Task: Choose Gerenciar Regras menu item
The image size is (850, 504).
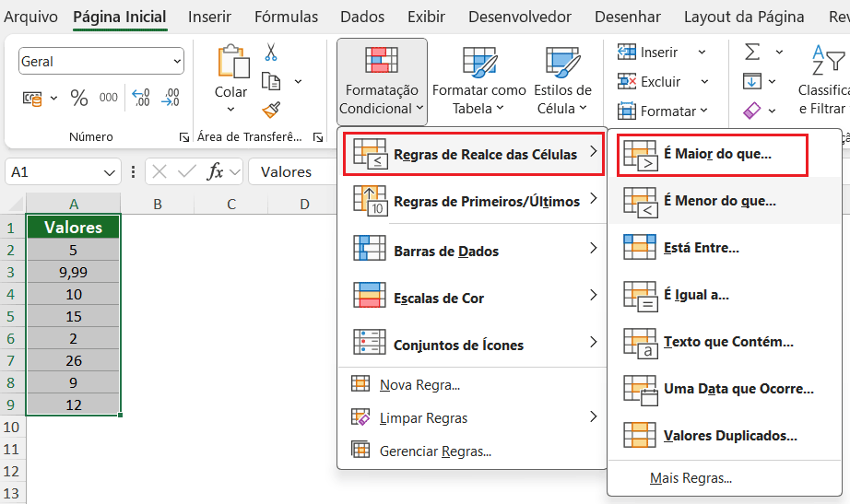Action: [472, 451]
